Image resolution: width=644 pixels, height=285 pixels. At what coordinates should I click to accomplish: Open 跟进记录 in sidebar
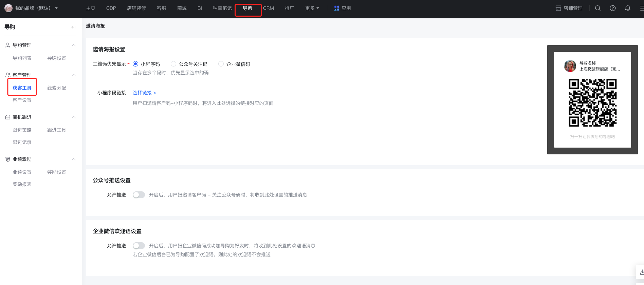(22, 142)
